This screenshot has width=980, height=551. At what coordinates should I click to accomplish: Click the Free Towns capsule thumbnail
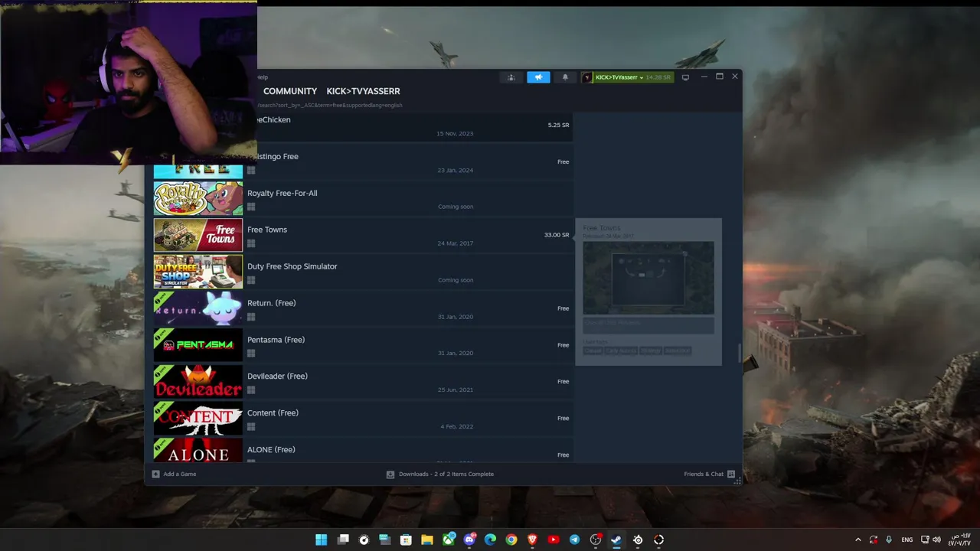pos(198,235)
